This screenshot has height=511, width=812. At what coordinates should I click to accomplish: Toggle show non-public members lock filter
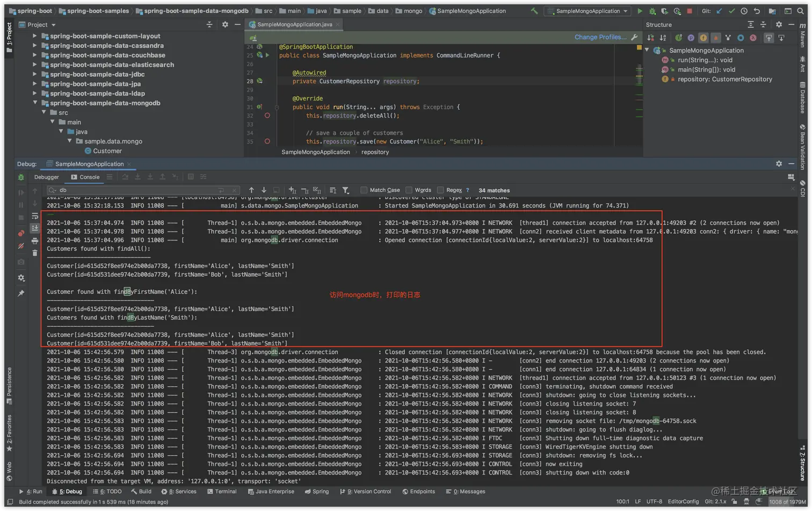click(715, 38)
